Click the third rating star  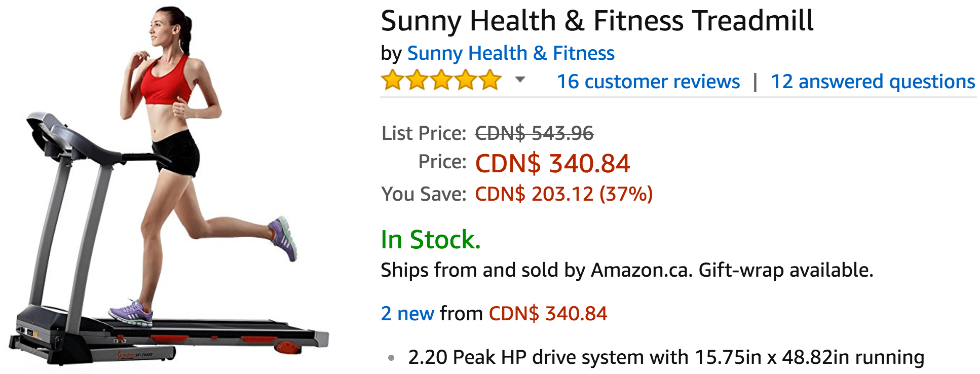click(x=441, y=80)
